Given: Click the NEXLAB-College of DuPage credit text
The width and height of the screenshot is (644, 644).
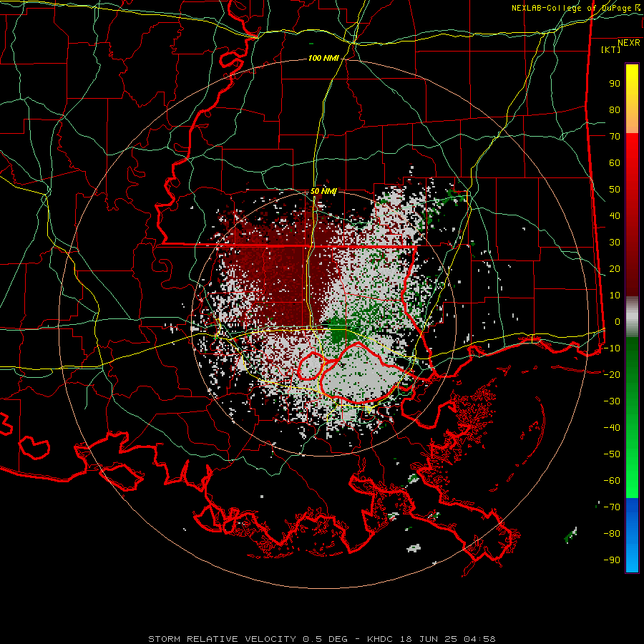Looking at the screenshot, I should 572,8.
